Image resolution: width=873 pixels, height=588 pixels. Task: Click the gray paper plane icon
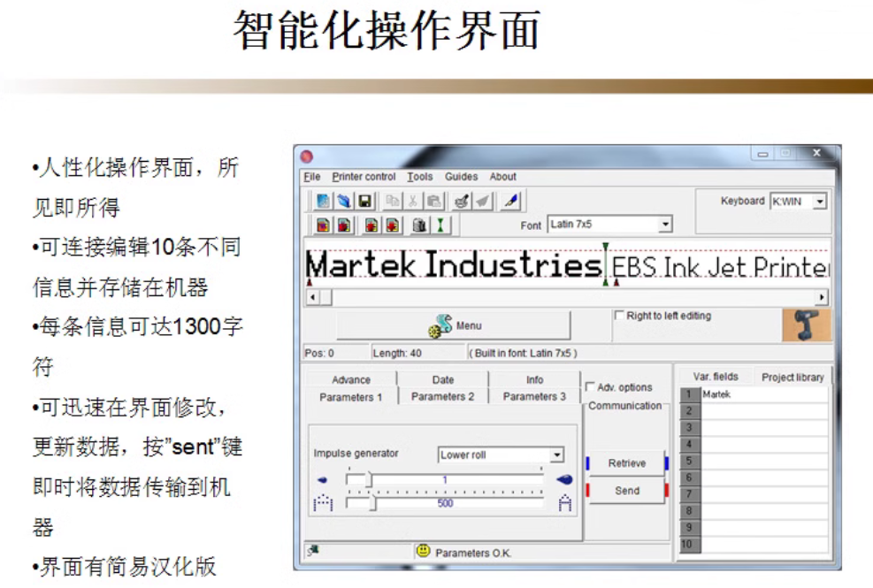(x=483, y=201)
